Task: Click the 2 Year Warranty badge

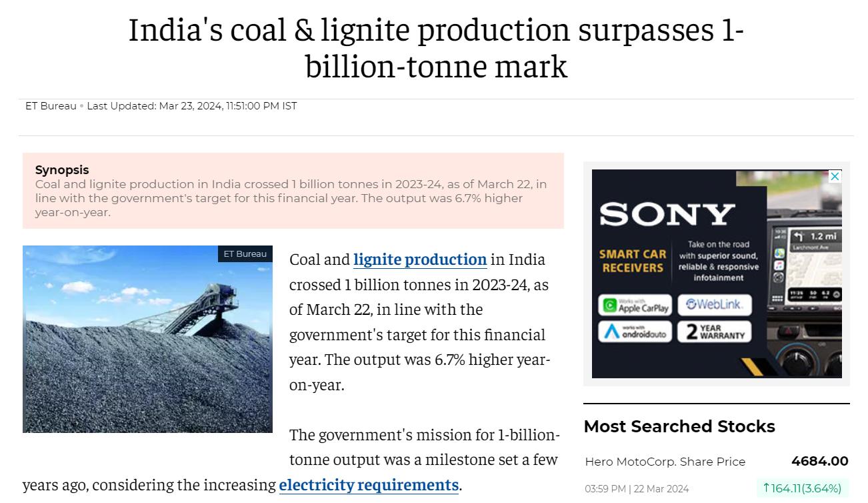Action: click(714, 332)
